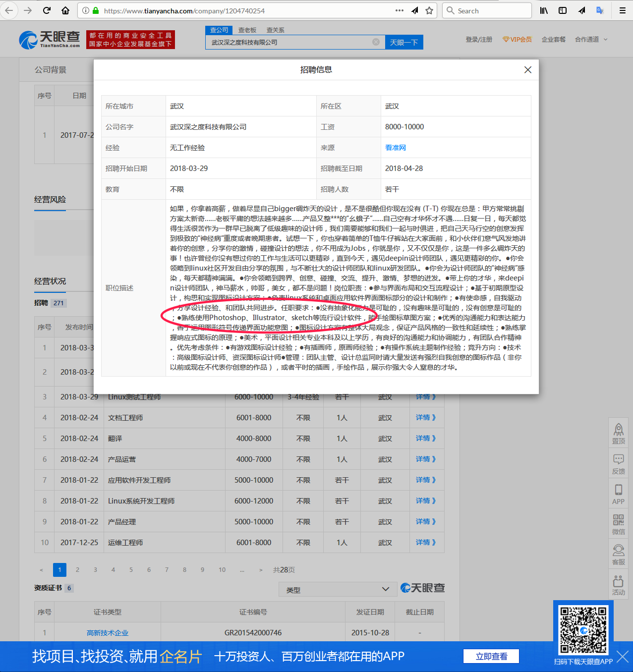
Task: Click the 2018-03-29 recruitment start date
Action: pyautogui.click(x=189, y=168)
